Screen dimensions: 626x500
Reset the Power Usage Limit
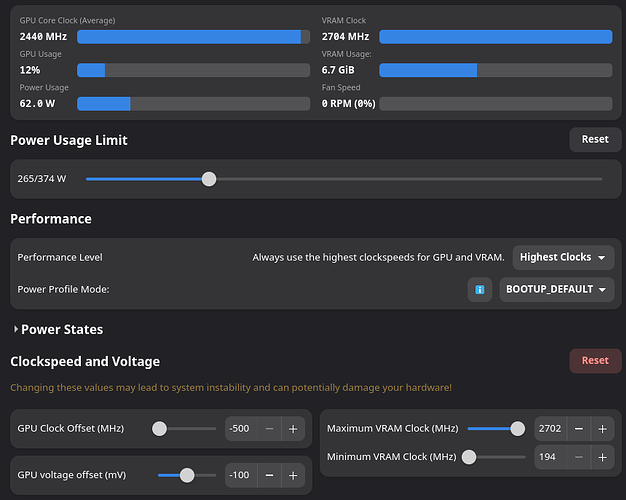595,139
